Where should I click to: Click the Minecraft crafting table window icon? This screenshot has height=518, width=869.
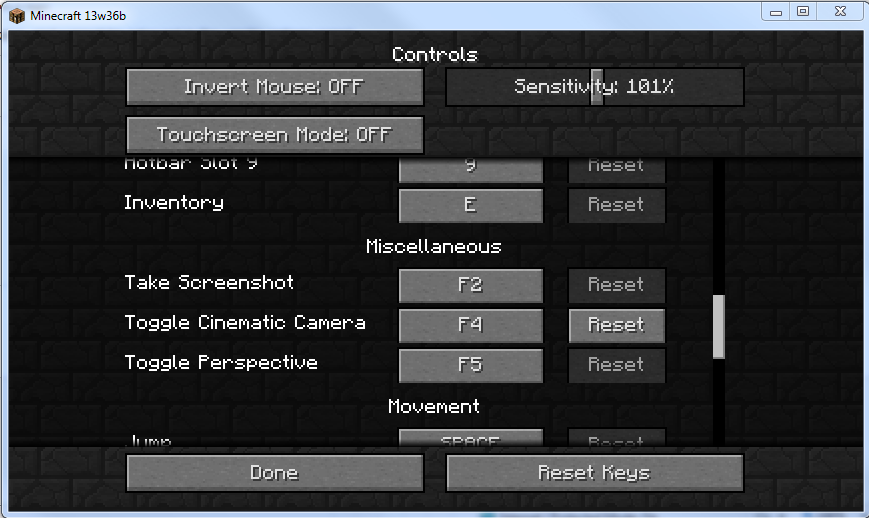17,16
